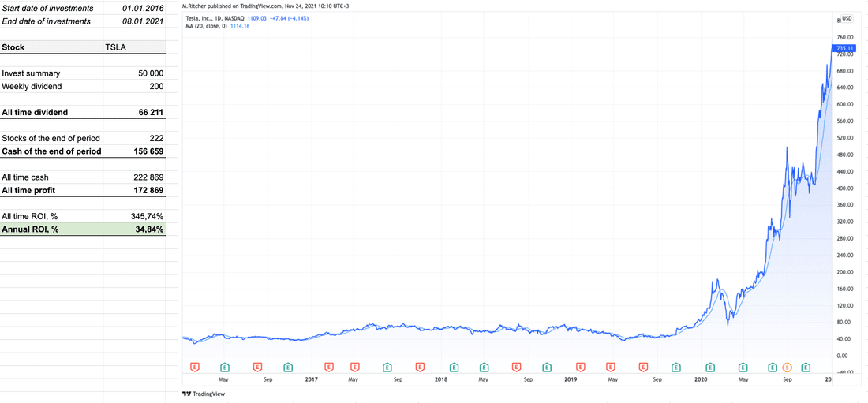This screenshot has width=868, height=403.
Task: Select the Weekly dividend value 200
Action: pyautogui.click(x=134, y=87)
